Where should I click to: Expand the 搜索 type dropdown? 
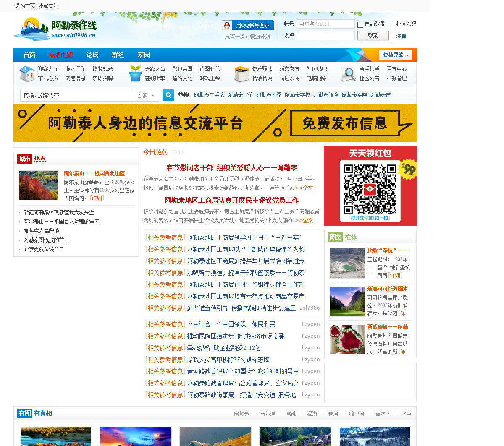pyautogui.click(x=146, y=96)
